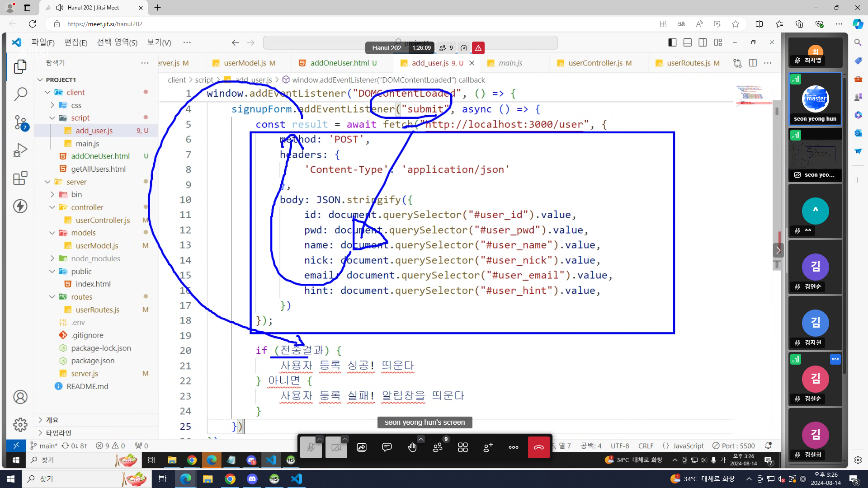Raise hand in the meeting
Image resolution: width=868 pixels, height=488 pixels.
[x=412, y=447]
